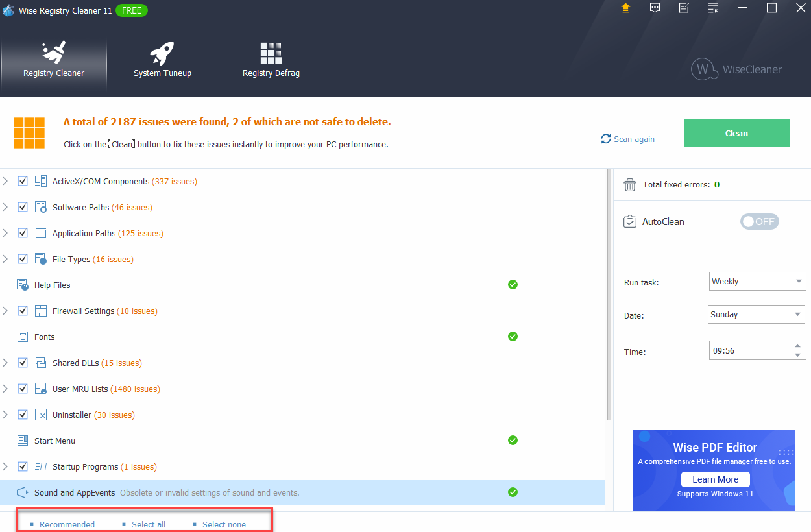
Task: Uncheck the ActiveX/COM Components checkbox
Action: 23,181
